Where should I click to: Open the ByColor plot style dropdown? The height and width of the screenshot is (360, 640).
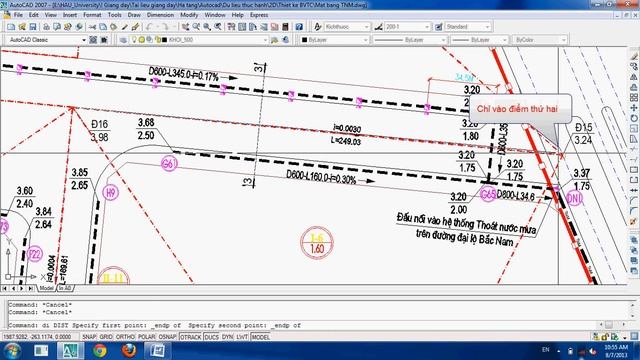(563, 40)
